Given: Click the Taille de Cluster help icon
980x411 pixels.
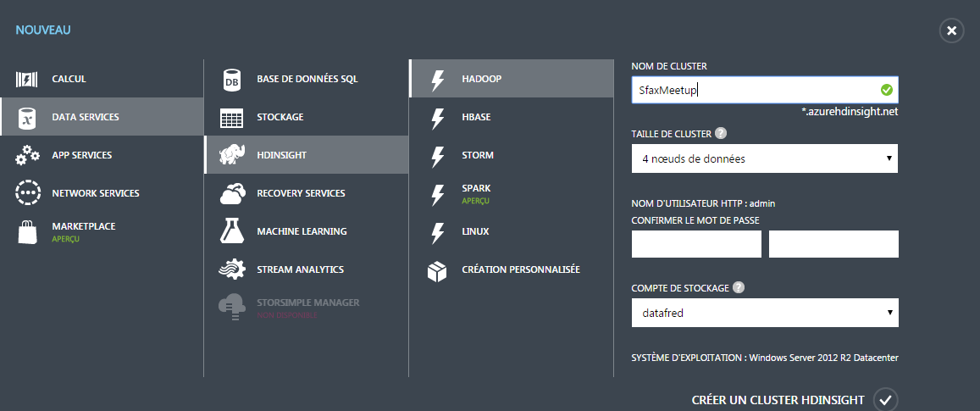Looking at the screenshot, I should click(x=722, y=133).
